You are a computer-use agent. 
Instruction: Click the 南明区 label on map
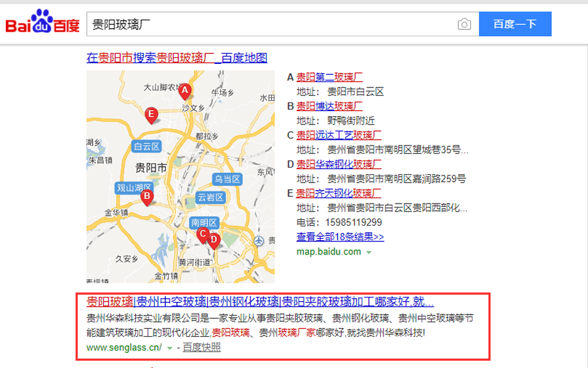204,222
